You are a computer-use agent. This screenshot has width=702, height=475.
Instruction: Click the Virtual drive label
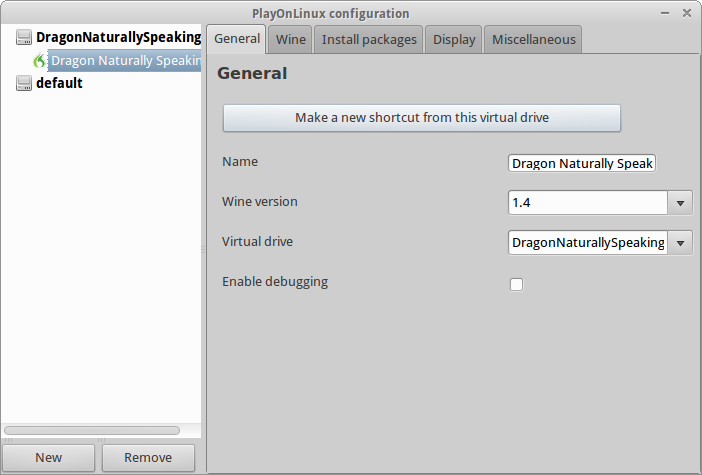pos(257,242)
